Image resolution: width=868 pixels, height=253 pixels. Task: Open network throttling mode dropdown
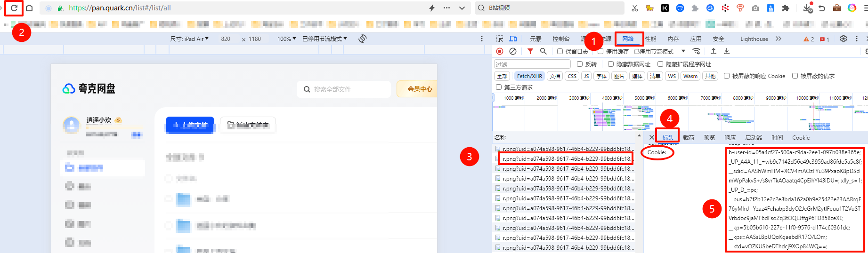click(659, 51)
